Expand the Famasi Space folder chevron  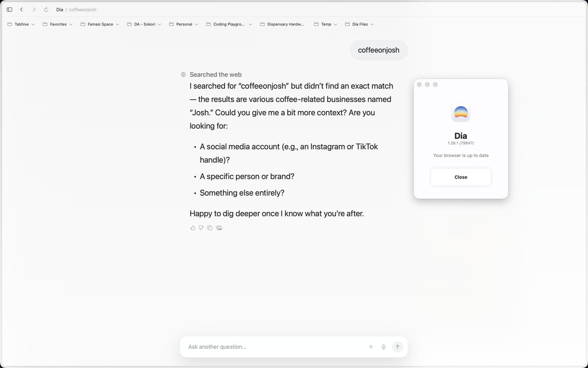[118, 24]
